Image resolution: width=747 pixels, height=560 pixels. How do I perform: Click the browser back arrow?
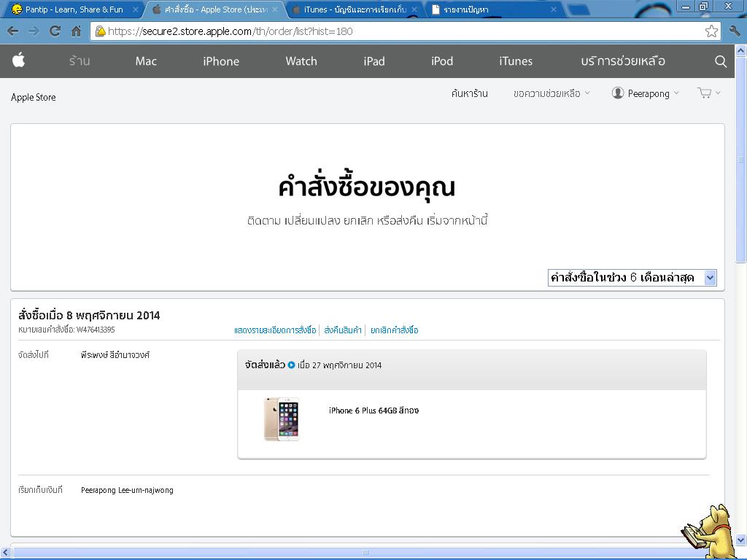point(13,31)
